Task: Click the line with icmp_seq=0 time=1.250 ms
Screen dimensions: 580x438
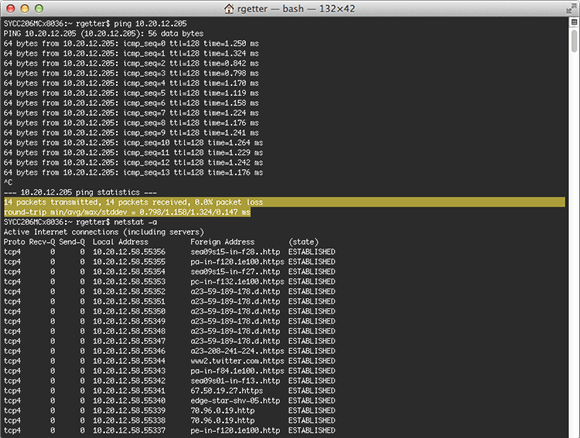Action: (131, 44)
